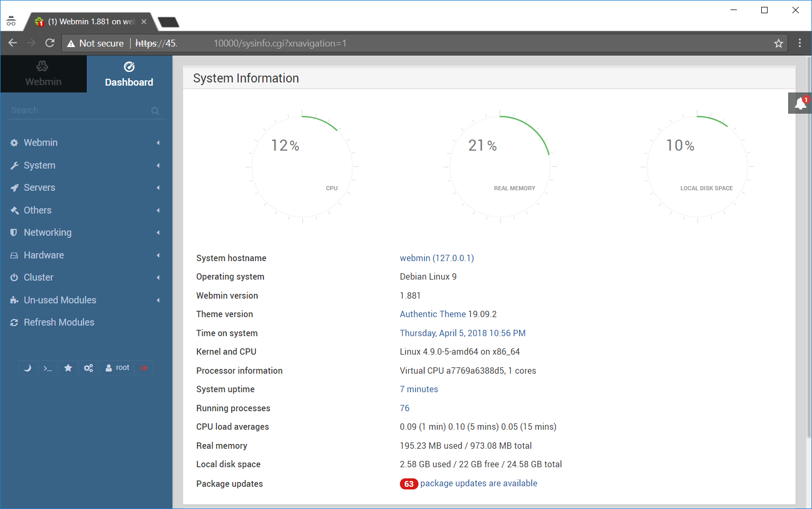The height and width of the screenshot is (509, 812).
Task: Reload the page with browser refresh icon
Action: [x=50, y=43]
